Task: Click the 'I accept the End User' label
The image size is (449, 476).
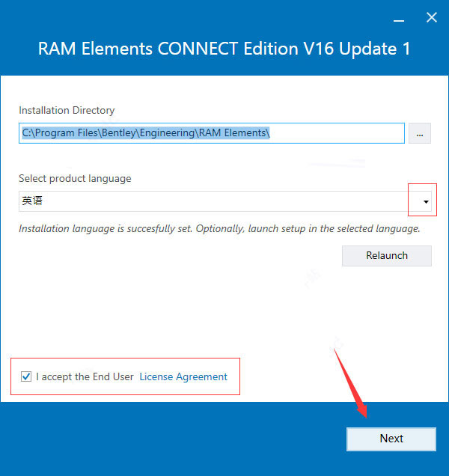Action: point(85,376)
